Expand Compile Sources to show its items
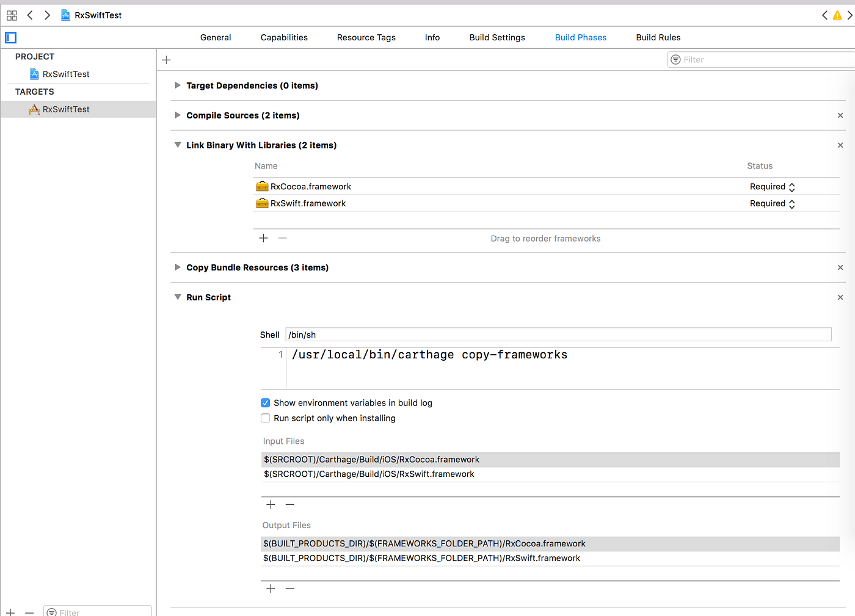855x616 pixels. tap(177, 115)
